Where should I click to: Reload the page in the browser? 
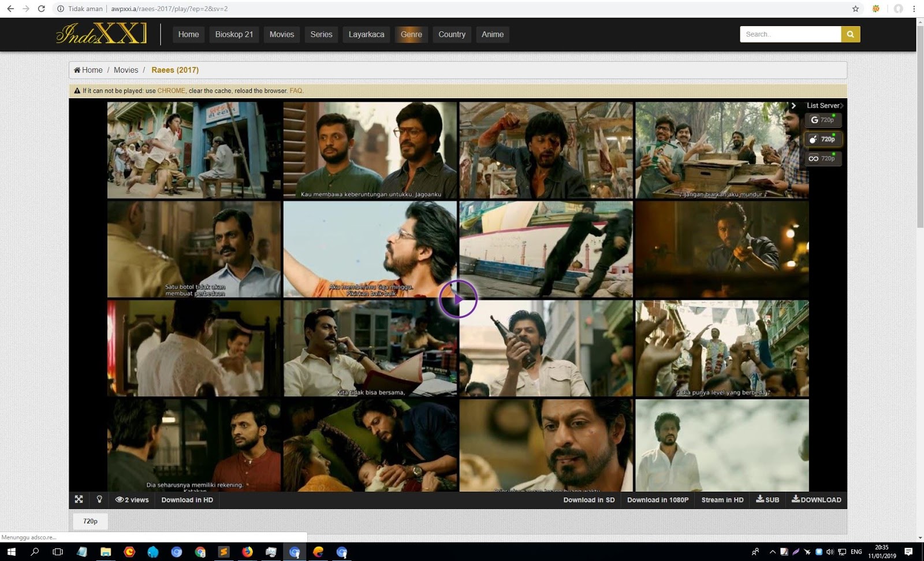click(41, 9)
